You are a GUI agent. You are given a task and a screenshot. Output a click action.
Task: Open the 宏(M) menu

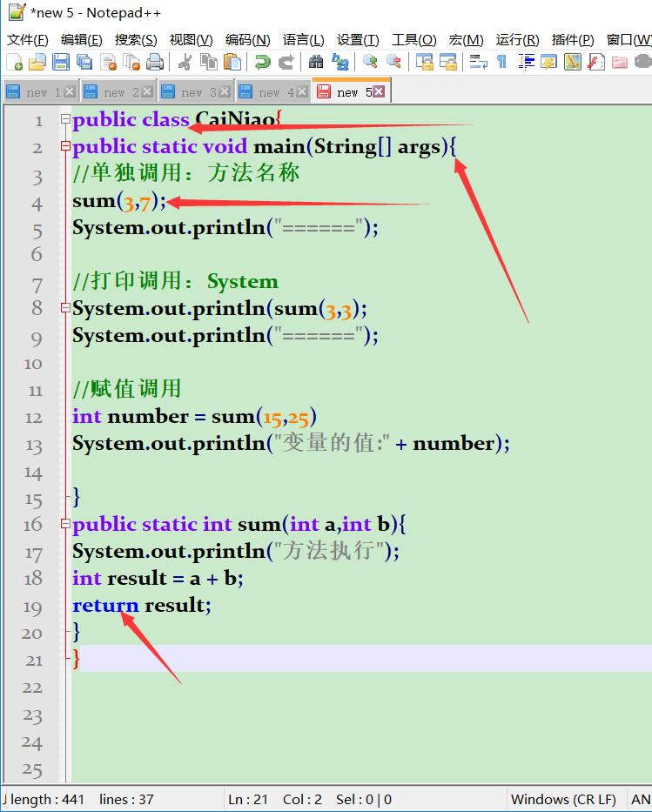pyautogui.click(x=466, y=40)
